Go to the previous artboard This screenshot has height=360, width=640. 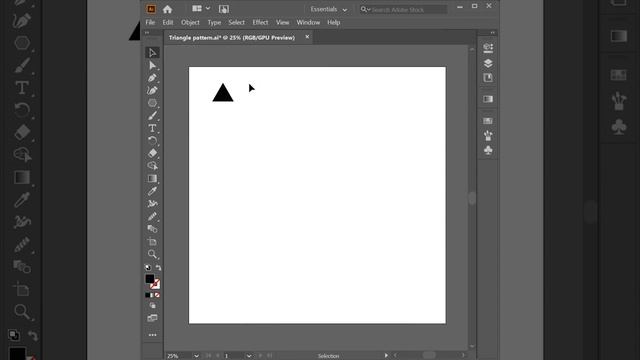[218, 356]
